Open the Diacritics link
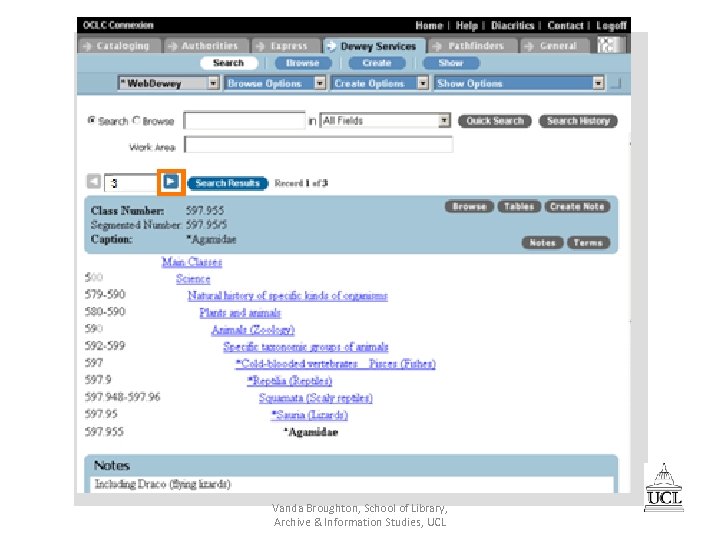 coord(512,25)
